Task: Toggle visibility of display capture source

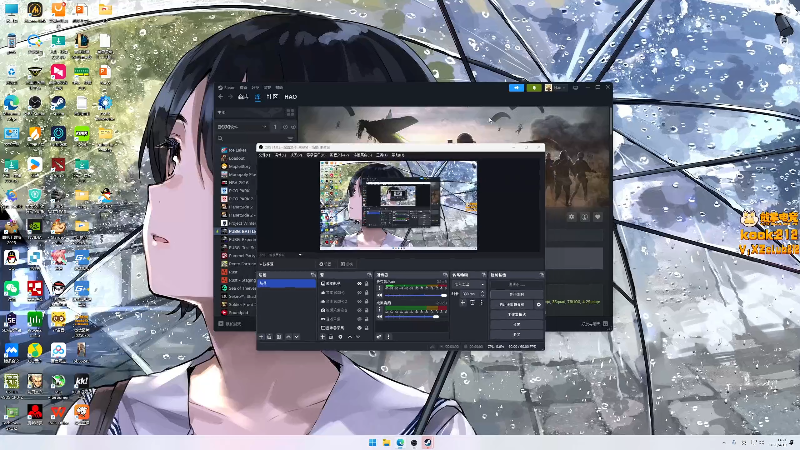Action: pyautogui.click(x=360, y=283)
